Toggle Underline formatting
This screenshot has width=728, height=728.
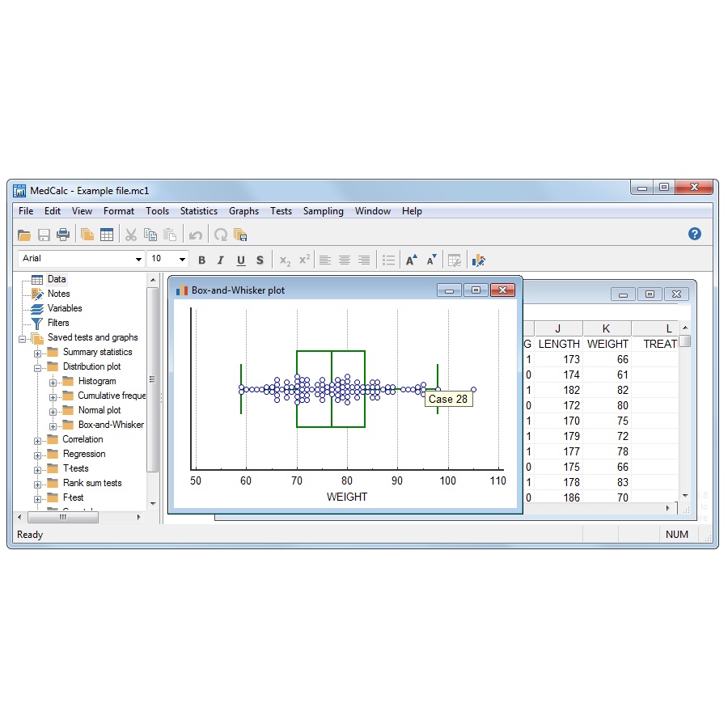point(240,260)
